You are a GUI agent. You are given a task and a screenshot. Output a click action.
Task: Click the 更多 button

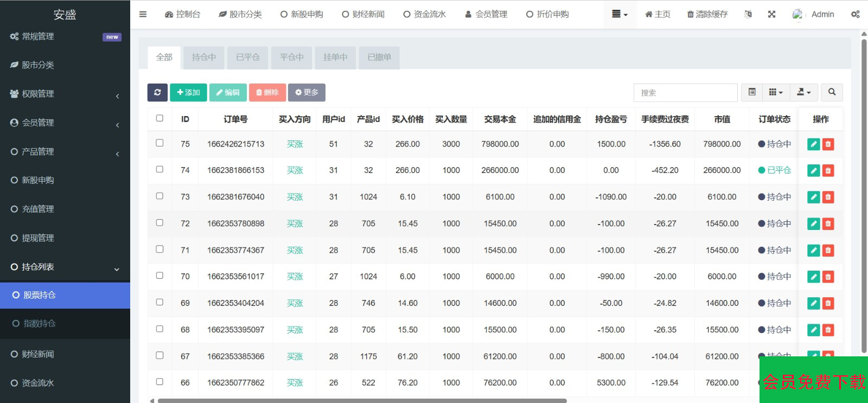click(307, 93)
